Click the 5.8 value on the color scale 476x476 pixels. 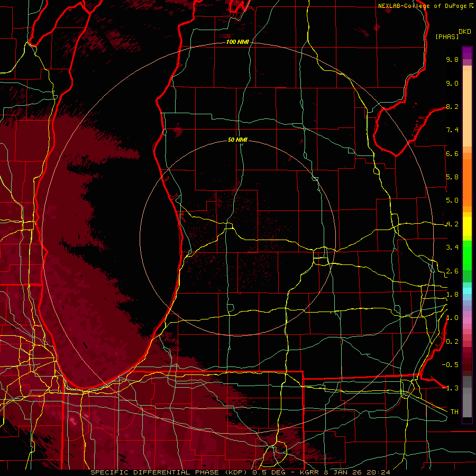pos(452,177)
